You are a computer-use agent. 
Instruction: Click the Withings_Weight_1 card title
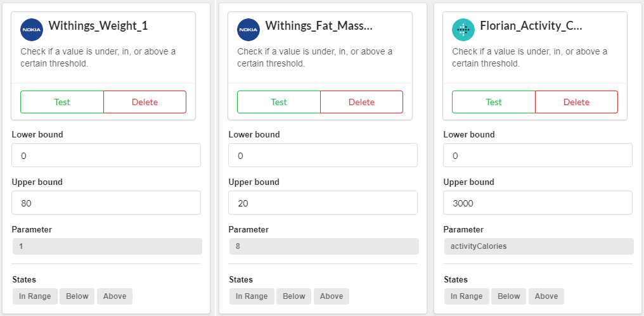pyautogui.click(x=98, y=26)
